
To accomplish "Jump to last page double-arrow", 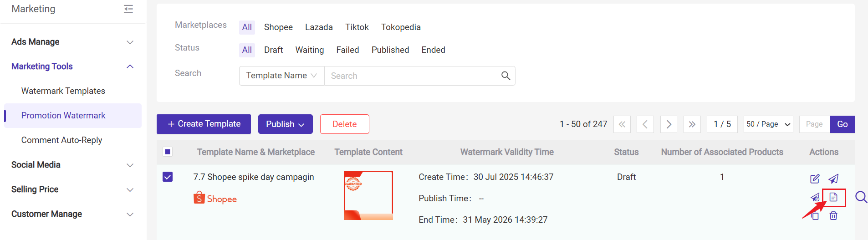I will [x=692, y=124].
